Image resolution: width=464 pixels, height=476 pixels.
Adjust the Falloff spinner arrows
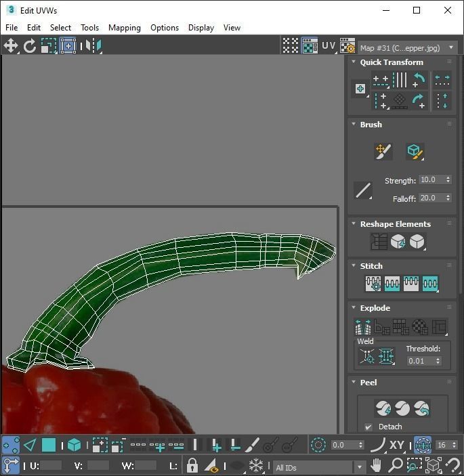[448, 198]
